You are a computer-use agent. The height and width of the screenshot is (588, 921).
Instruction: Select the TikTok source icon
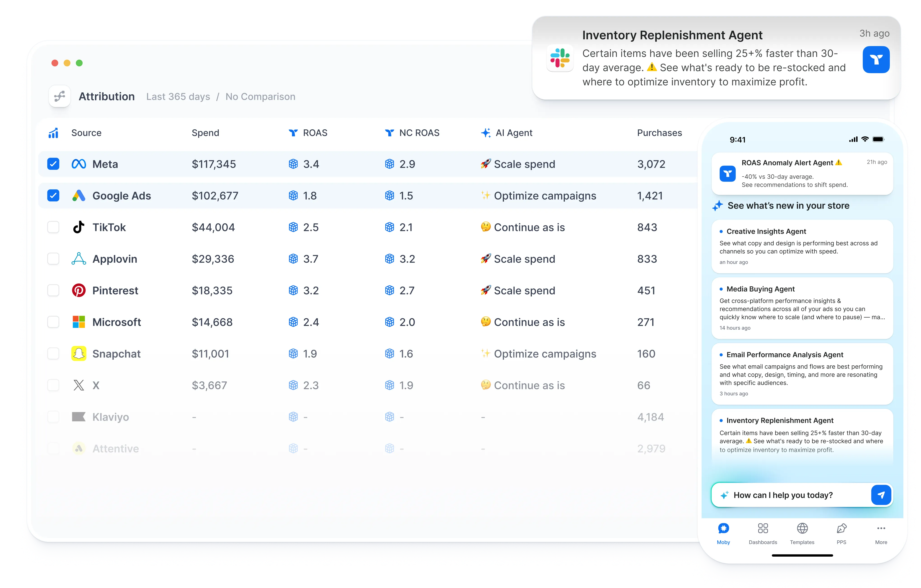[78, 227]
